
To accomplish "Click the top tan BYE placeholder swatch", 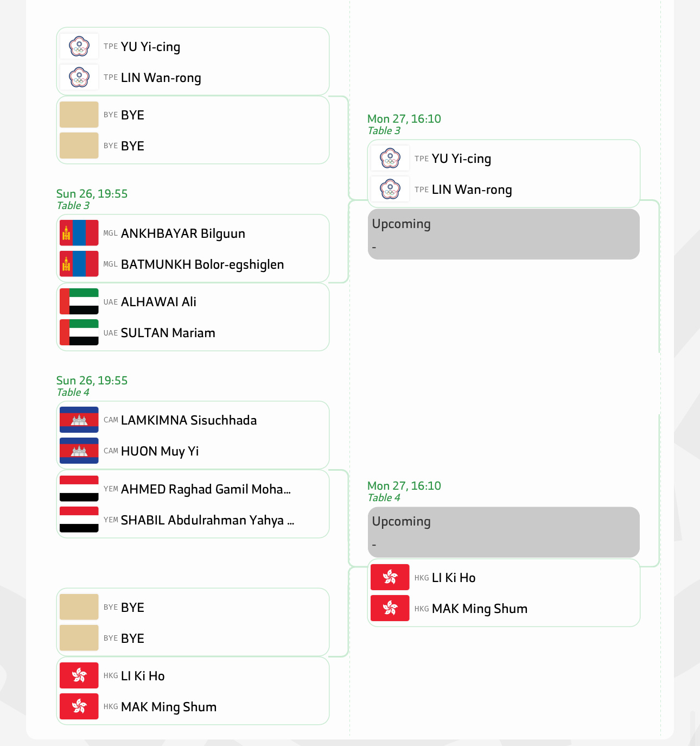I will (79, 115).
